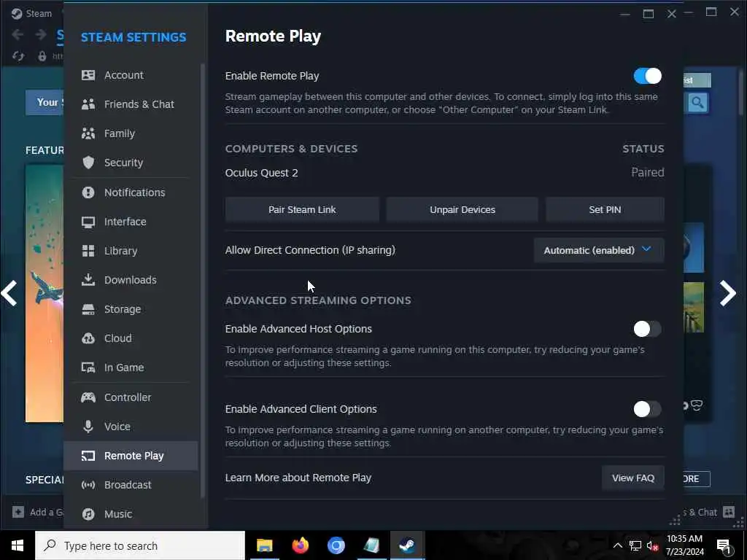Screen dimensions: 747x560
Task: Click the Account icon in settings sidebar
Action: click(88, 75)
